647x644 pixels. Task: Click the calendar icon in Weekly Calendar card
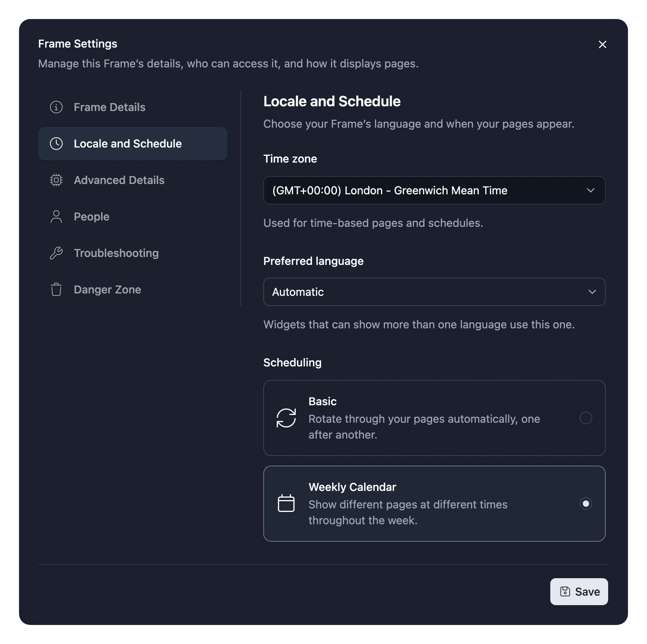(286, 504)
